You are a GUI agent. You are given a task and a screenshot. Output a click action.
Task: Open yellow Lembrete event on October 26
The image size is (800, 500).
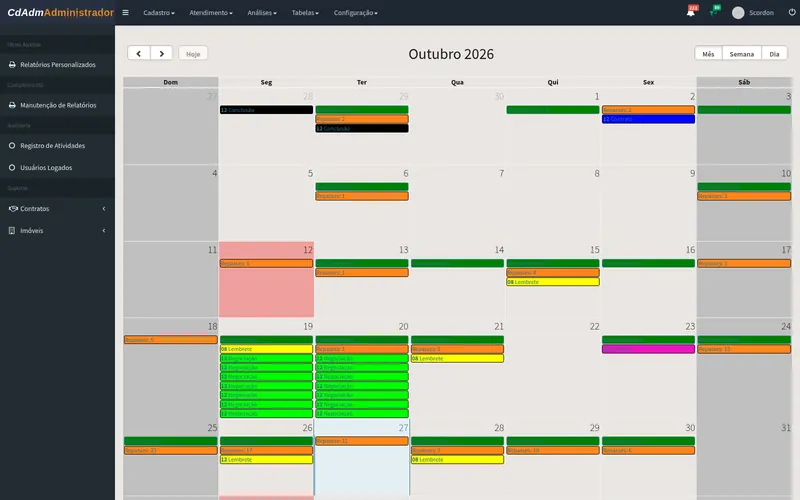click(266, 460)
